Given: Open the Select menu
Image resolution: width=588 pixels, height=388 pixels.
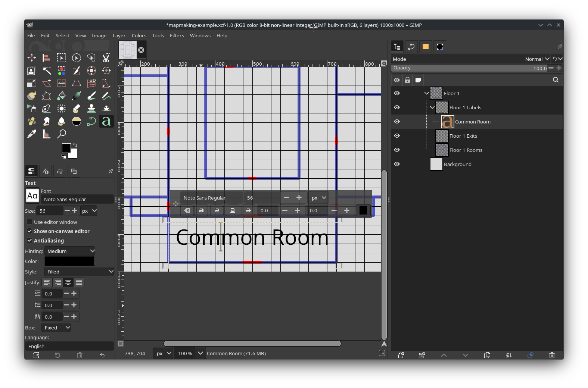Looking at the screenshot, I should coord(62,35).
